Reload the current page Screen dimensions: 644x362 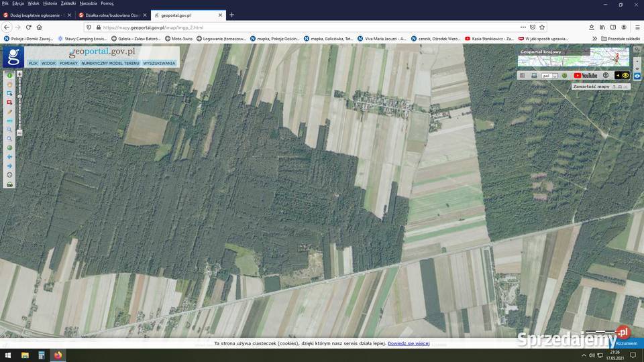click(28, 27)
